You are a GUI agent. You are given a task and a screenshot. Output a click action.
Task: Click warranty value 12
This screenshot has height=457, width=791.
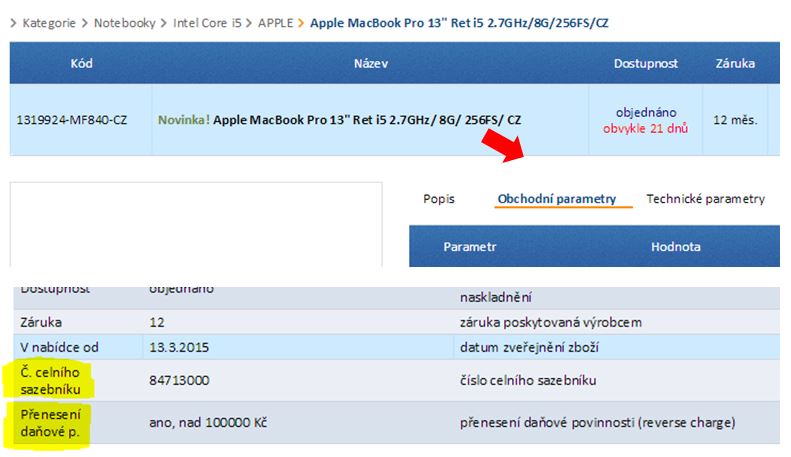tap(157, 322)
